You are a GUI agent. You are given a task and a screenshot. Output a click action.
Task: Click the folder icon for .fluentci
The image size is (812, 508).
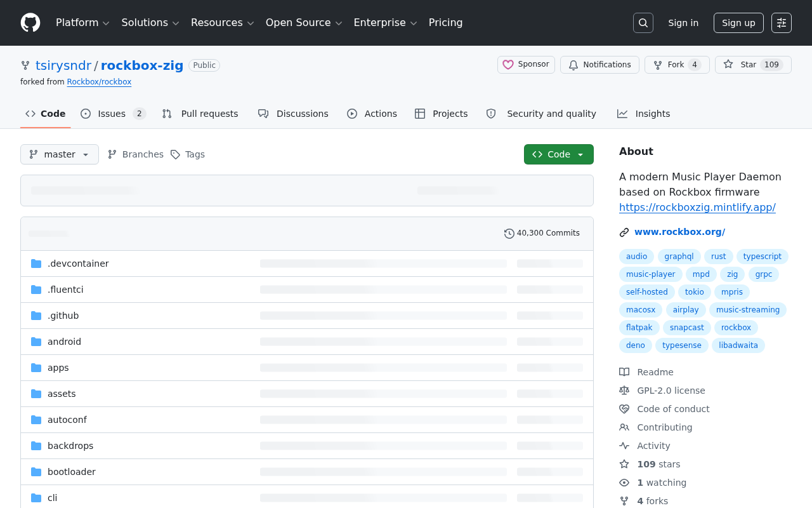pyautogui.click(x=36, y=290)
